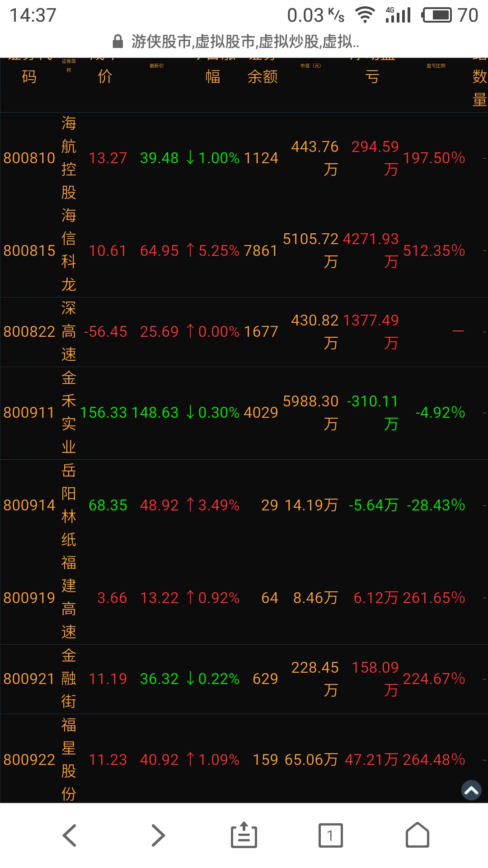
Task: Select stock code 800922
Action: click(29, 759)
